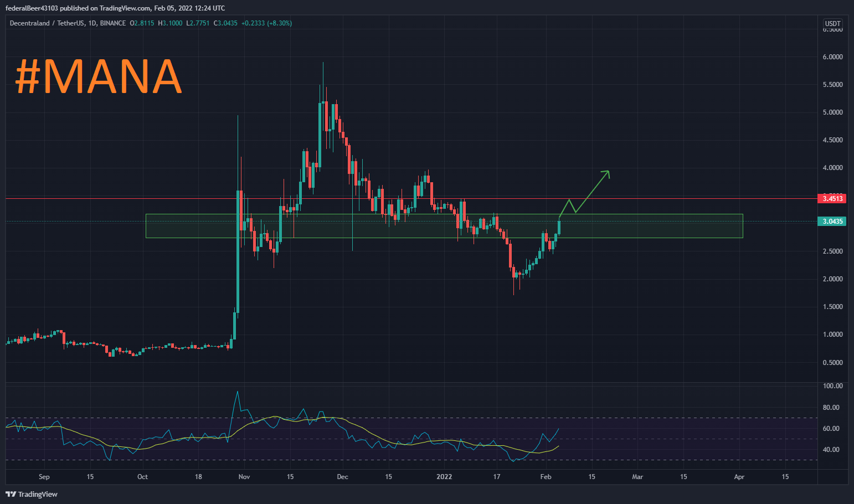Click the Nov label on the time axis
This screenshot has width=854, height=504.
tap(244, 477)
